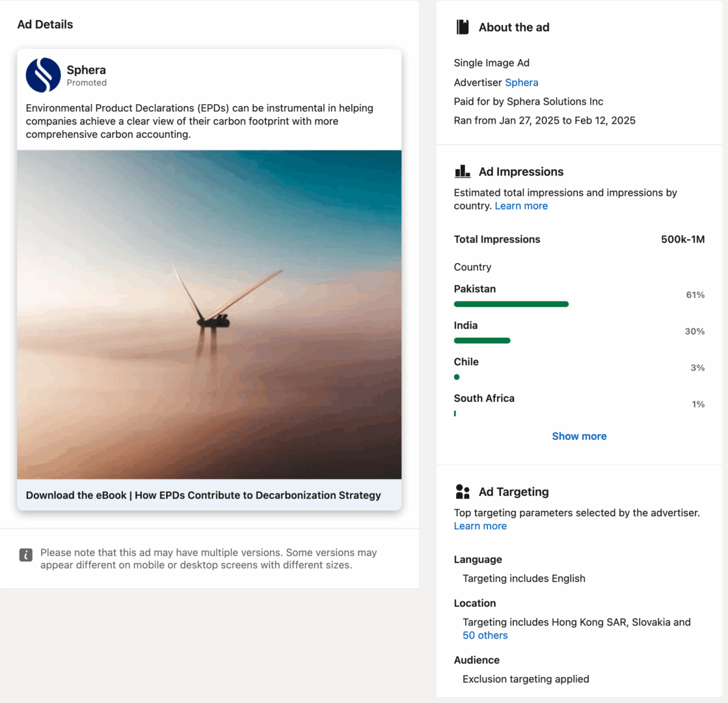728x703 pixels.
Task: Open the Sphera advertiser profile link
Action: click(522, 82)
